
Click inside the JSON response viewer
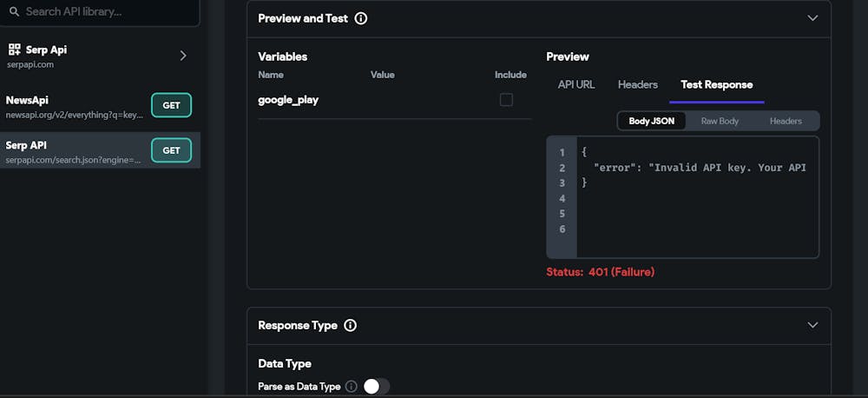tap(694, 209)
